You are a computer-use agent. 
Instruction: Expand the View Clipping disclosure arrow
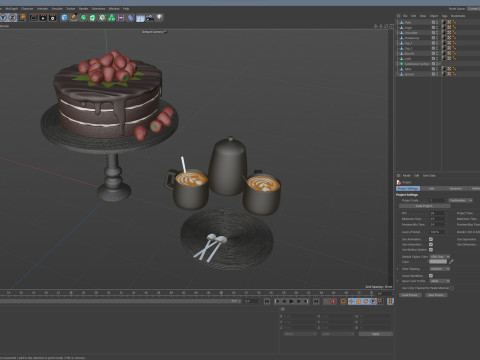(398, 269)
